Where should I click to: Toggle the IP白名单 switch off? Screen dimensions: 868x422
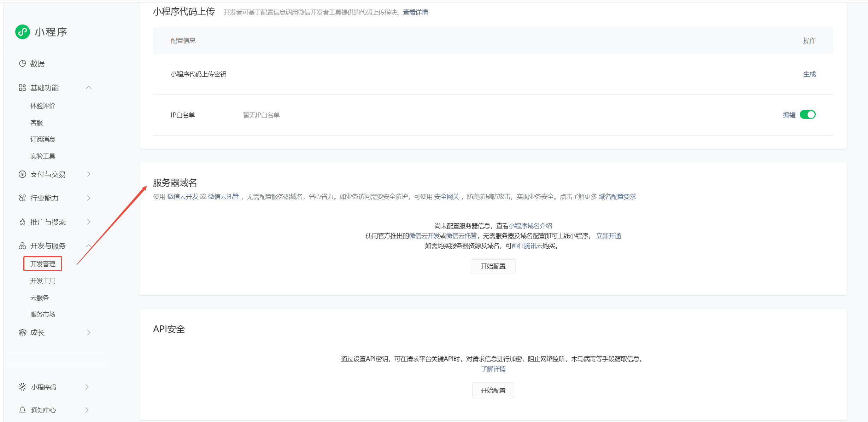click(x=808, y=115)
